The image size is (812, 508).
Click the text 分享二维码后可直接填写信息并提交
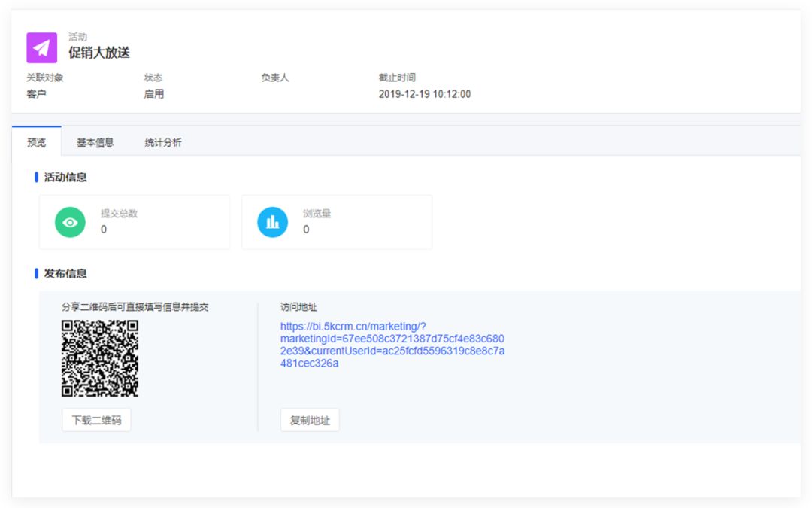tap(135, 307)
